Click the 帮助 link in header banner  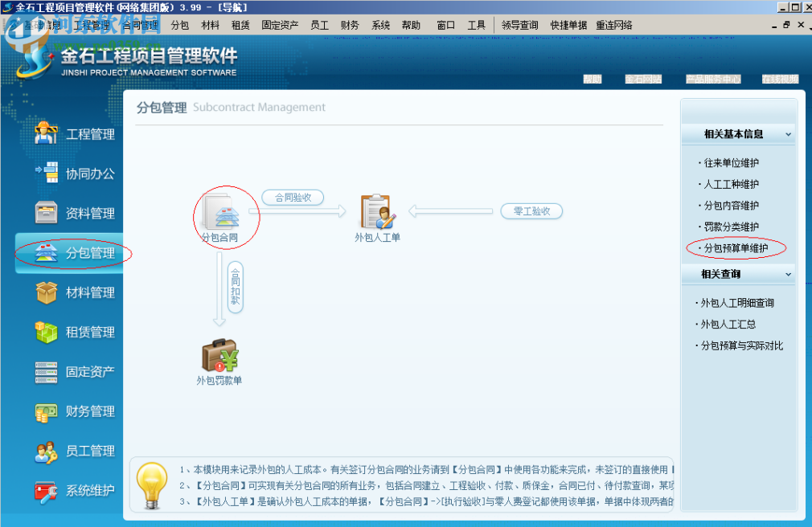coord(593,80)
